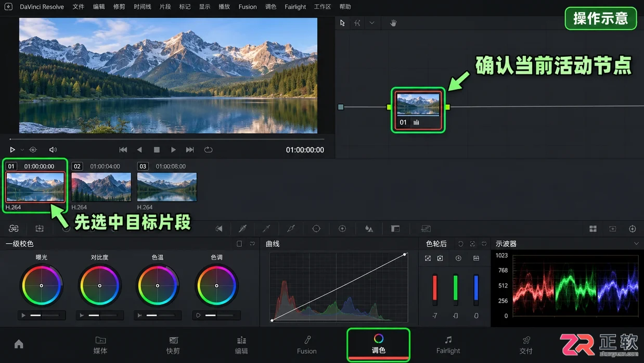Open the Fusion menu in the menu bar

pos(248,7)
